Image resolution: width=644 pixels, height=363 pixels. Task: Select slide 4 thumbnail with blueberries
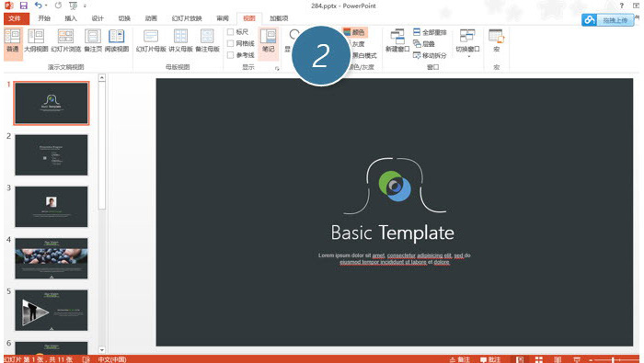click(x=52, y=258)
